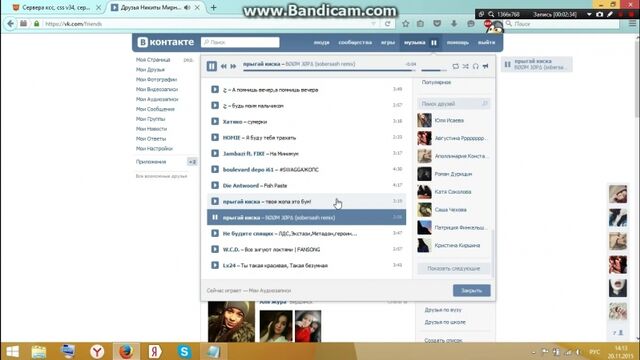Pause music via header pause icon
640x360 pixels.
434,42
